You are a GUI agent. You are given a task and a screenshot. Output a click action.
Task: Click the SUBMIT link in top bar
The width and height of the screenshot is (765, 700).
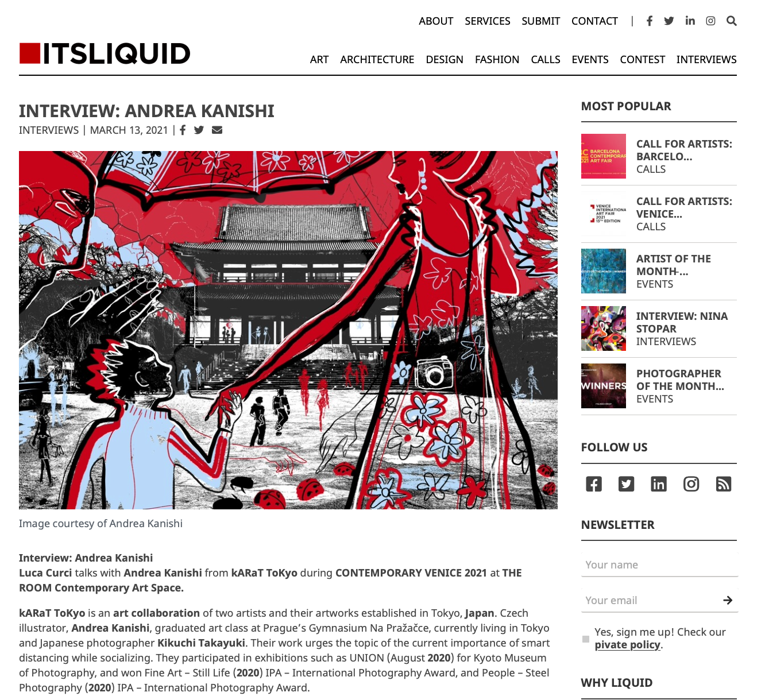click(x=540, y=21)
